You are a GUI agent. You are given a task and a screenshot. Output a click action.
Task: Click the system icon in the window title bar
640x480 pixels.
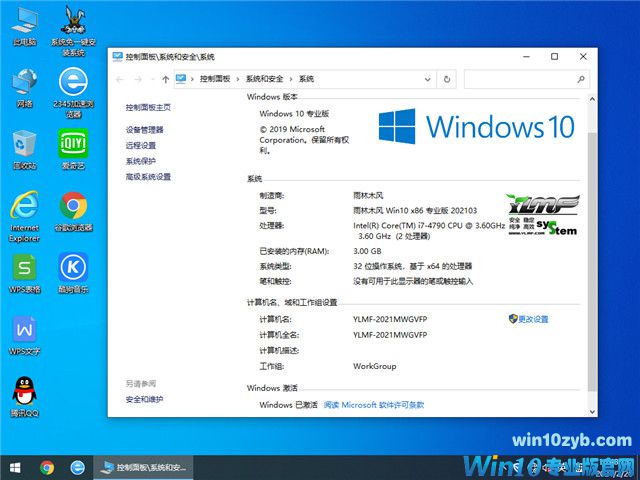[118, 56]
